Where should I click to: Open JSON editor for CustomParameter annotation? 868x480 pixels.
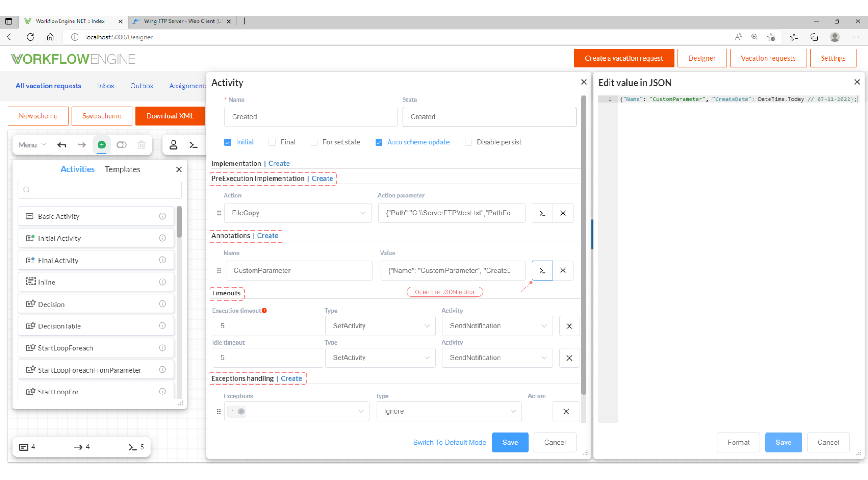(542, 271)
